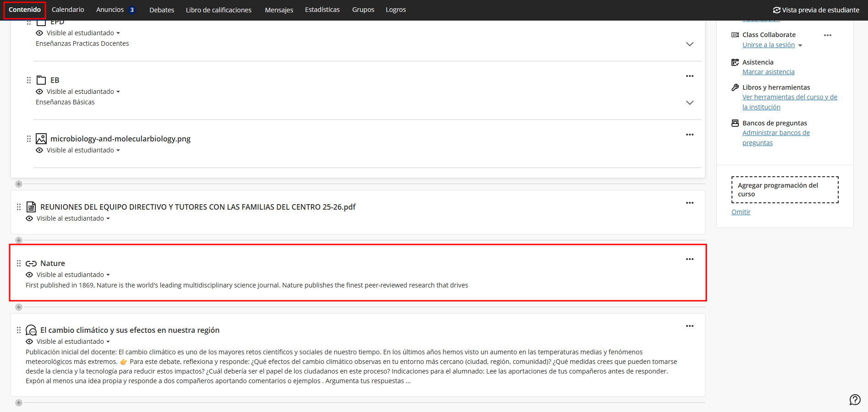Image resolution: width=868 pixels, height=412 pixels.
Task: Click Agregar programación del curso box
Action: [785, 190]
